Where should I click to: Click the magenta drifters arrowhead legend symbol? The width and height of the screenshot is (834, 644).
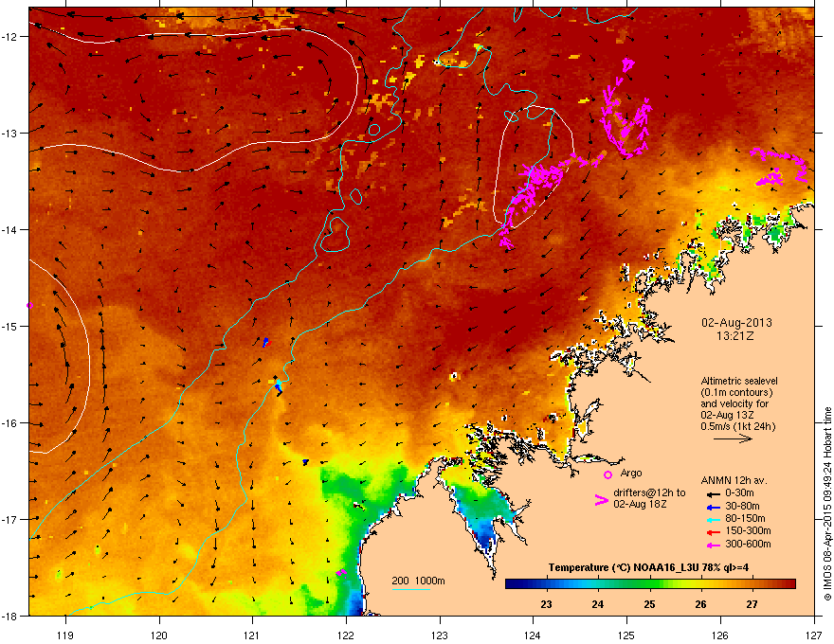point(602,500)
